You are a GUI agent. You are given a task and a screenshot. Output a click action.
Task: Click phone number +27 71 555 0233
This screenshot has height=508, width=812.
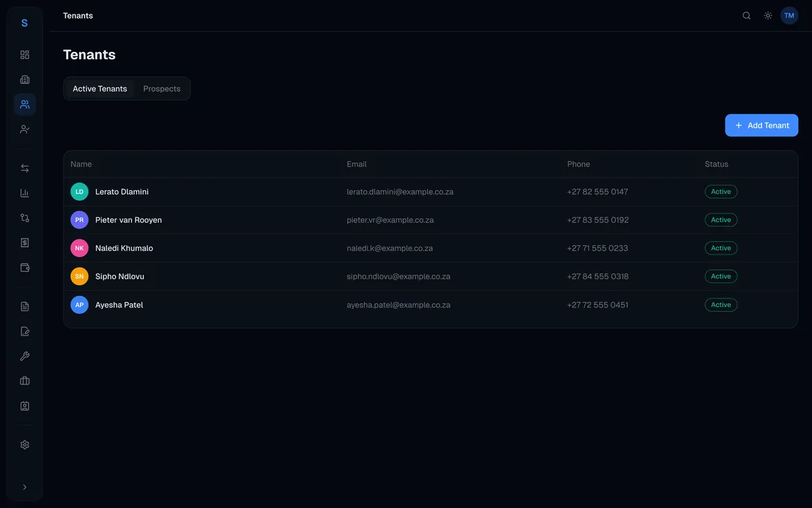coord(597,248)
